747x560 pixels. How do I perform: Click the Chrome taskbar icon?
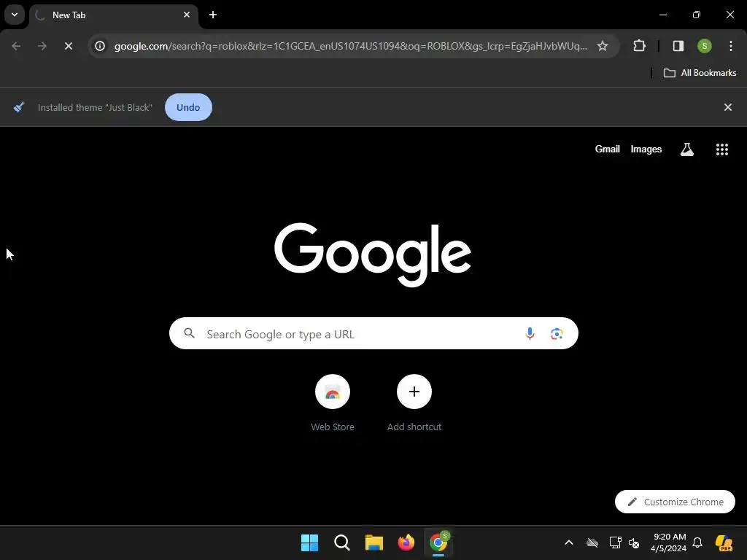(x=438, y=542)
